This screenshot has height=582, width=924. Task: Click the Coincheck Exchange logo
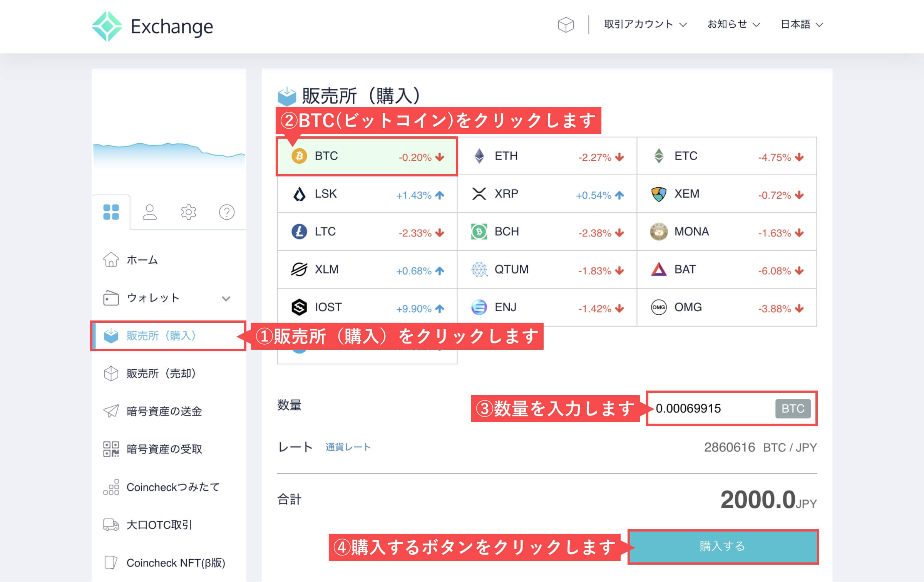pyautogui.click(x=152, y=26)
